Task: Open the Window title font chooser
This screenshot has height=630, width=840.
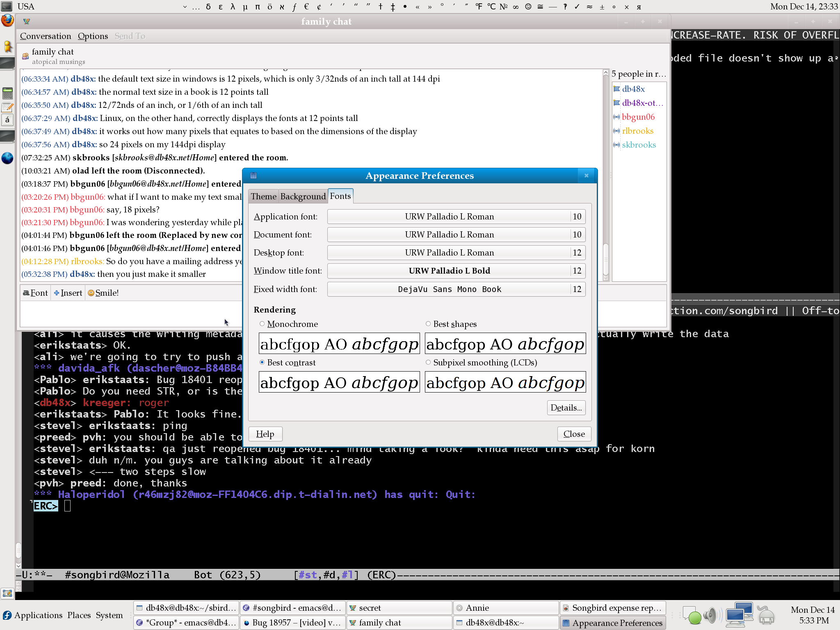Action: (456, 271)
